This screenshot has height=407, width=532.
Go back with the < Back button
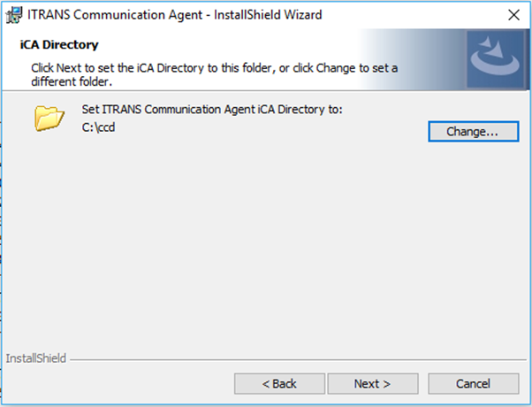click(279, 384)
